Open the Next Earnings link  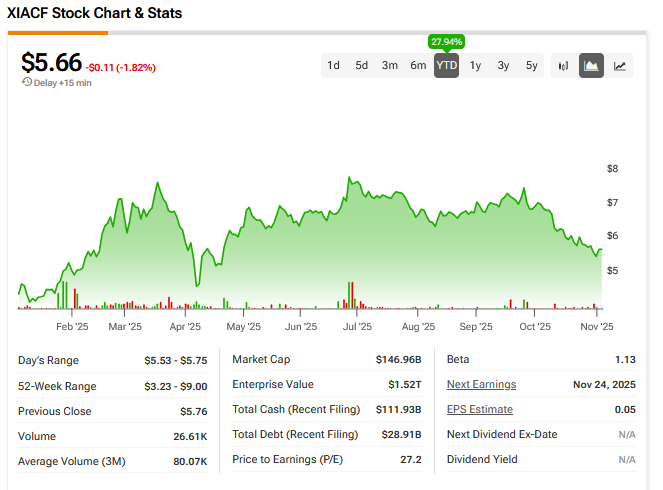click(481, 384)
